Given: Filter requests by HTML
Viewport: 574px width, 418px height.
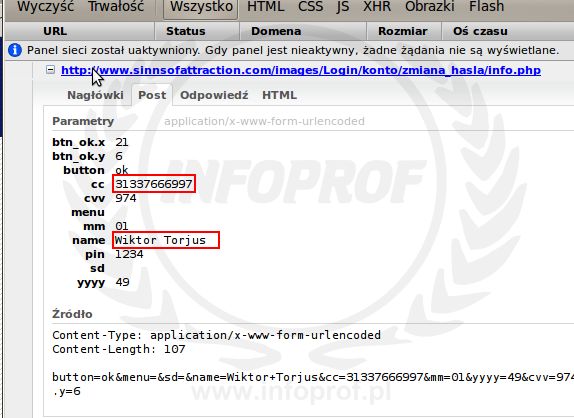Looking at the screenshot, I should point(265,6).
